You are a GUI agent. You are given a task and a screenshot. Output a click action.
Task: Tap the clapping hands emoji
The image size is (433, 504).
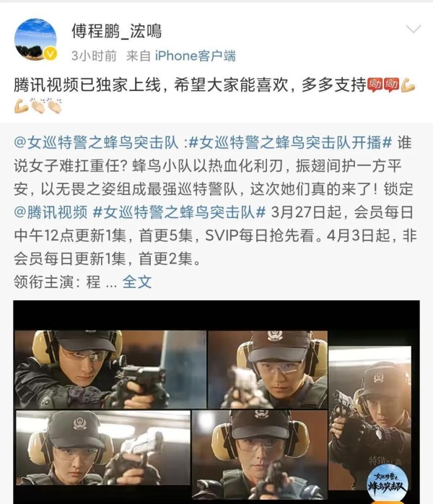[38, 105]
